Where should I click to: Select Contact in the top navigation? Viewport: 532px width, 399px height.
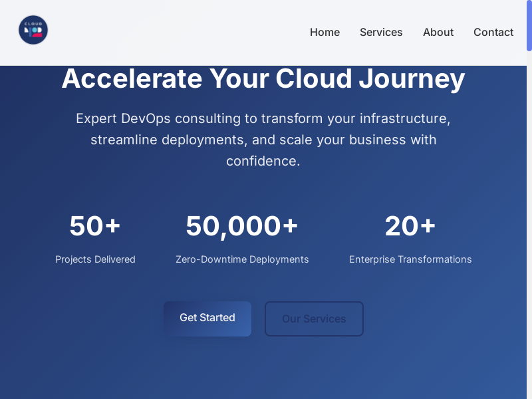pyautogui.click(x=493, y=32)
